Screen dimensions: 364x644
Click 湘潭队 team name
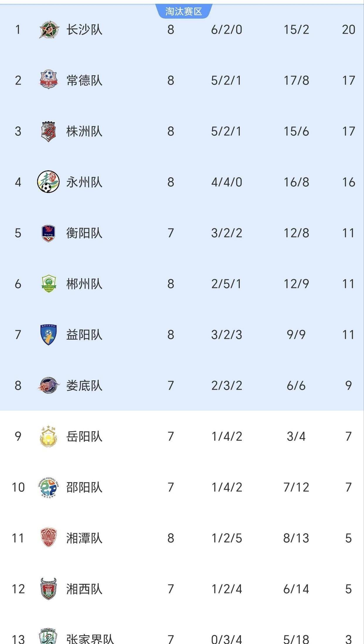click(x=84, y=538)
